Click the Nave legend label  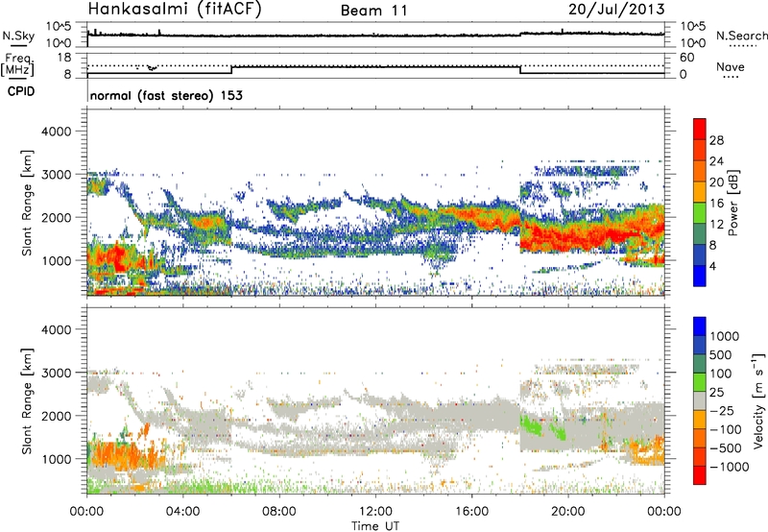pos(731,67)
